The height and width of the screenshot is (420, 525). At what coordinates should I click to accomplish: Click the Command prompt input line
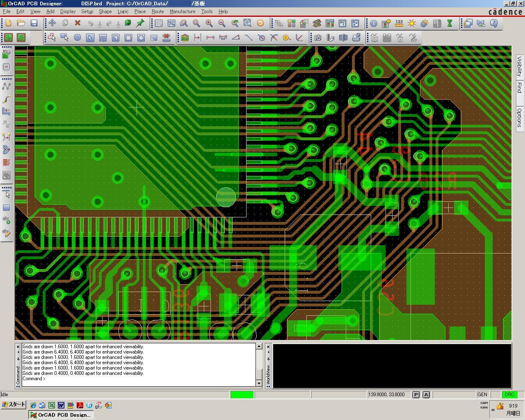139,379
